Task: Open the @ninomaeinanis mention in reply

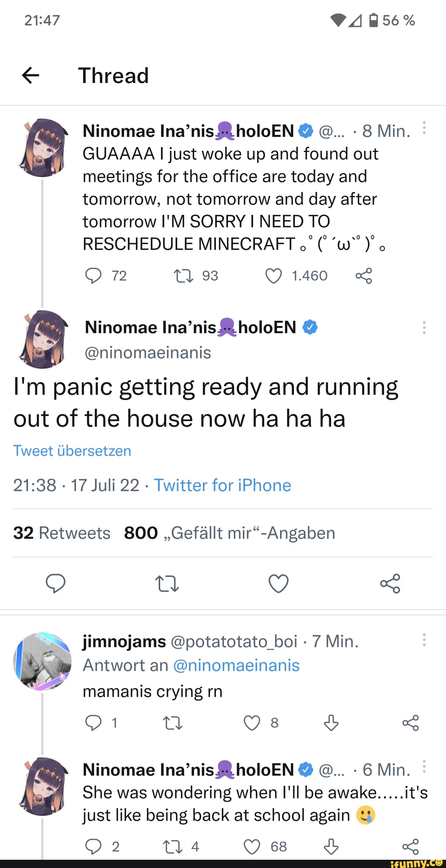Action: (236, 665)
